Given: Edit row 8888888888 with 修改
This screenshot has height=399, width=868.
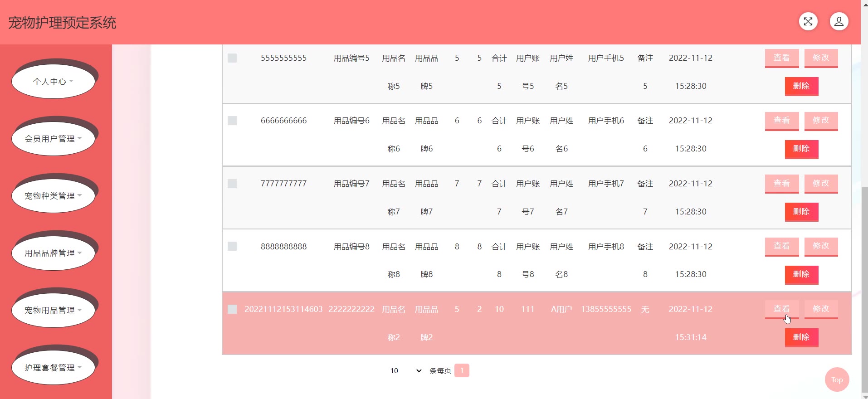Looking at the screenshot, I should click(x=821, y=246).
